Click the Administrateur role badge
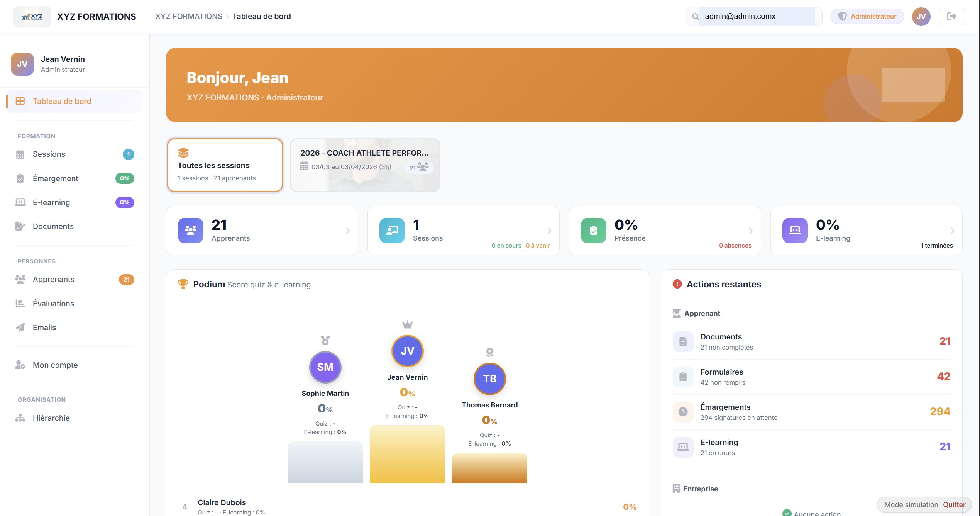 tap(867, 16)
